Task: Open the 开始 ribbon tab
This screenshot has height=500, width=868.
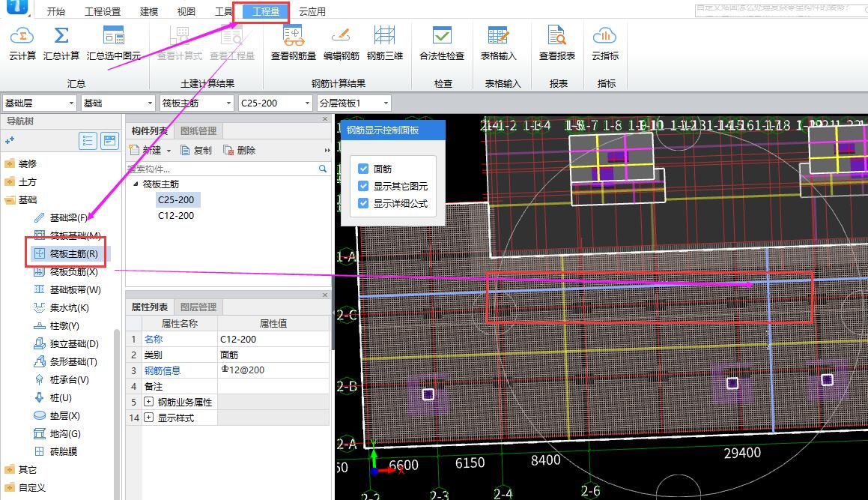Action: pyautogui.click(x=56, y=11)
